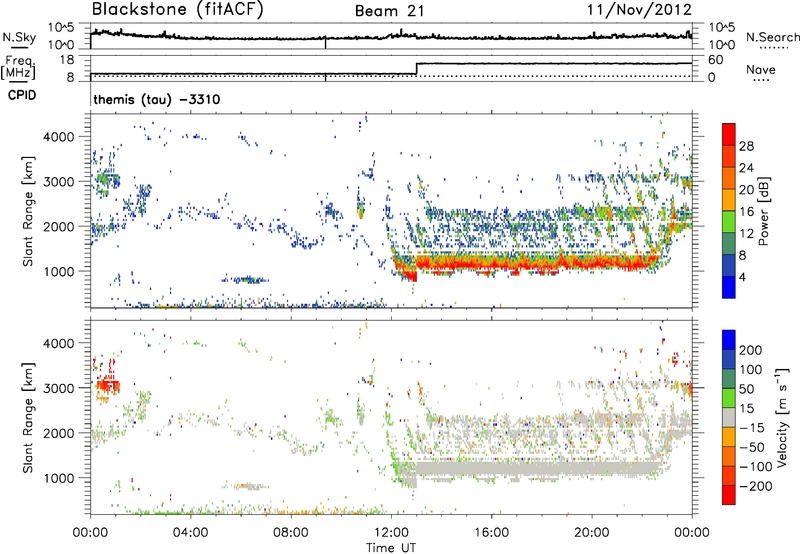Select the '16' Power colorbar tick value

(746, 211)
